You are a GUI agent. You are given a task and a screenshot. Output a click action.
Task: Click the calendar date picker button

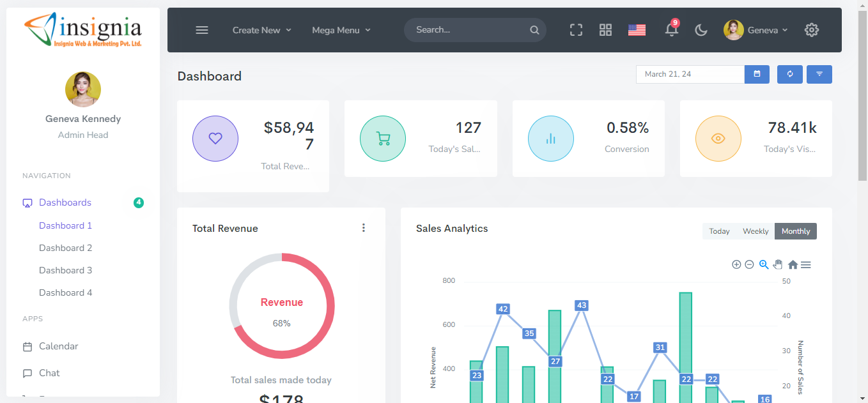coord(757,74)
